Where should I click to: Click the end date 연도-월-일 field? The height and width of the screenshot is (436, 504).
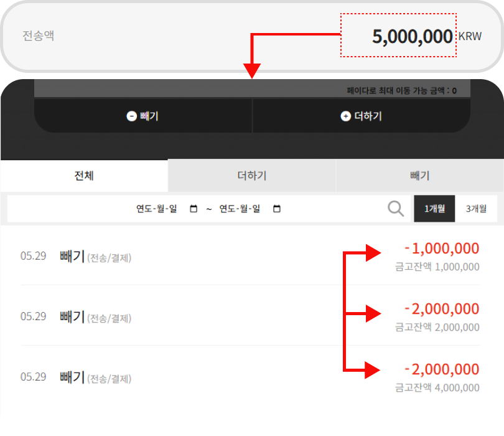pyautogui.click(x=240, y=209)
